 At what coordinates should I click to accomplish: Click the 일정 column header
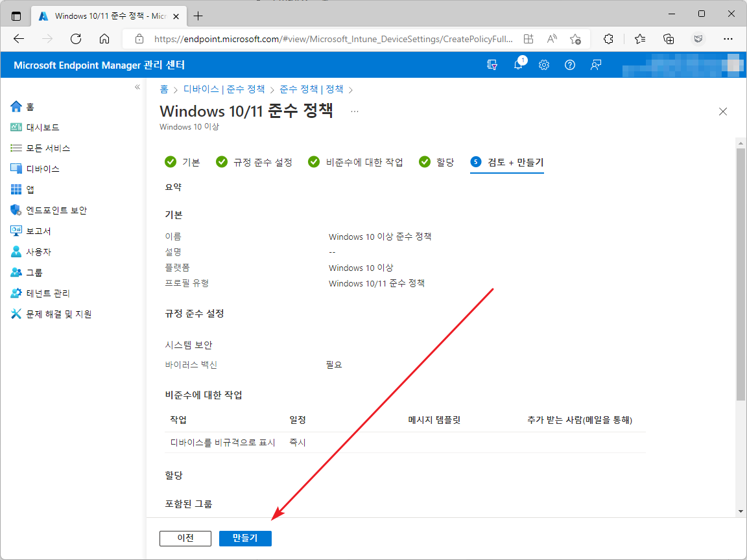[298, 420]
